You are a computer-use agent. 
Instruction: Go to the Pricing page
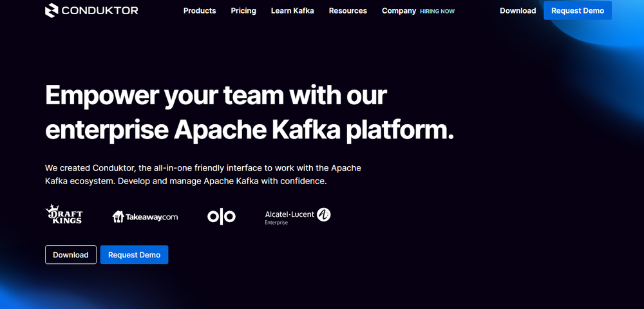[x=243, y=11]
